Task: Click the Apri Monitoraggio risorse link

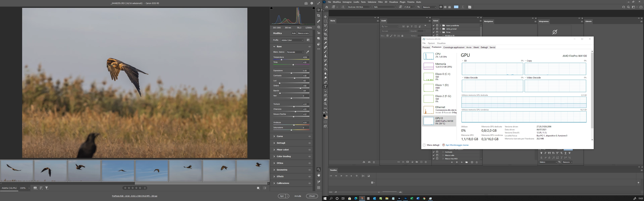Action: click(457, 145)
